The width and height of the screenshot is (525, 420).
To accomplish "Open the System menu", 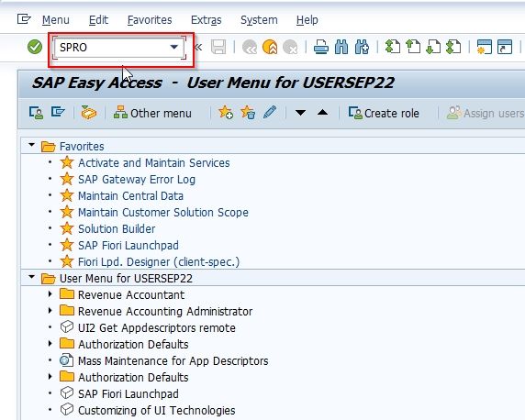I will coord(259,20).
